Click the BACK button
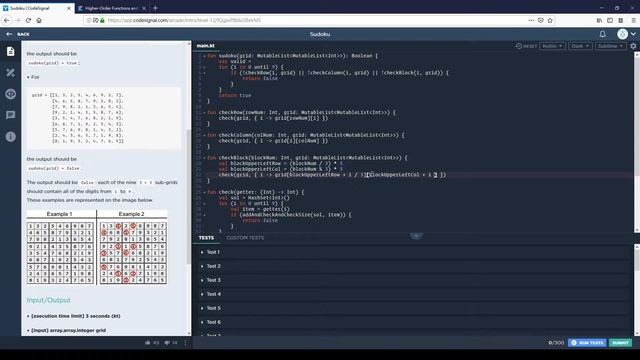The image size is (640, 360). click(x=18, y=34)
